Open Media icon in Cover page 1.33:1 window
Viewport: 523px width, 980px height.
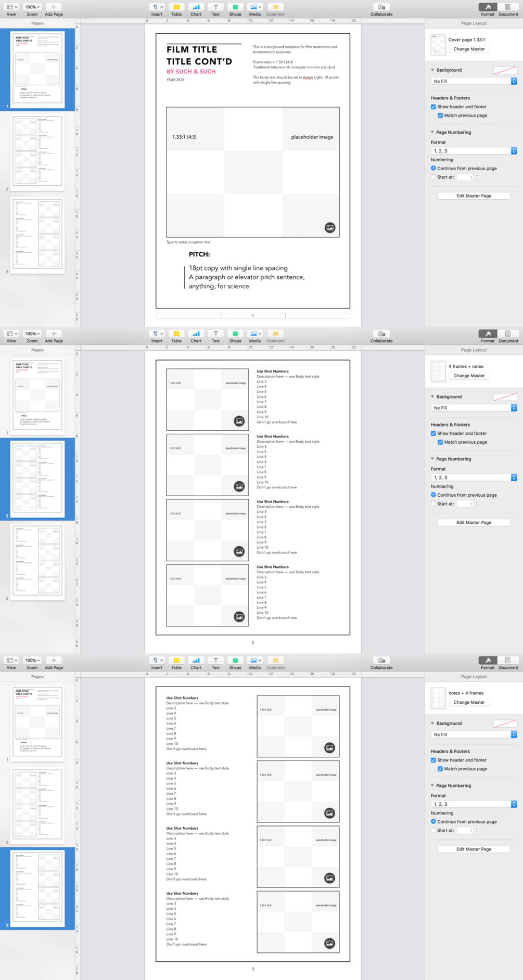pos(255,7)
